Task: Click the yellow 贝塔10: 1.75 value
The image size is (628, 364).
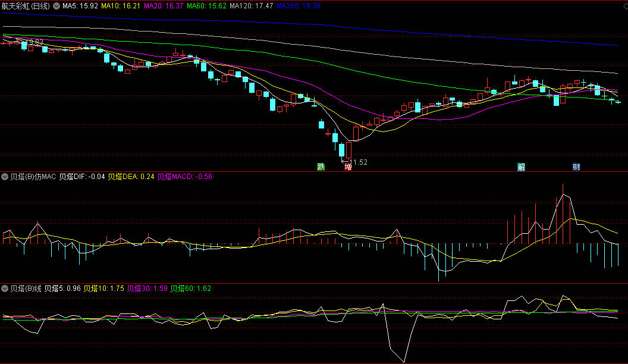Action: tap(103, 288)
